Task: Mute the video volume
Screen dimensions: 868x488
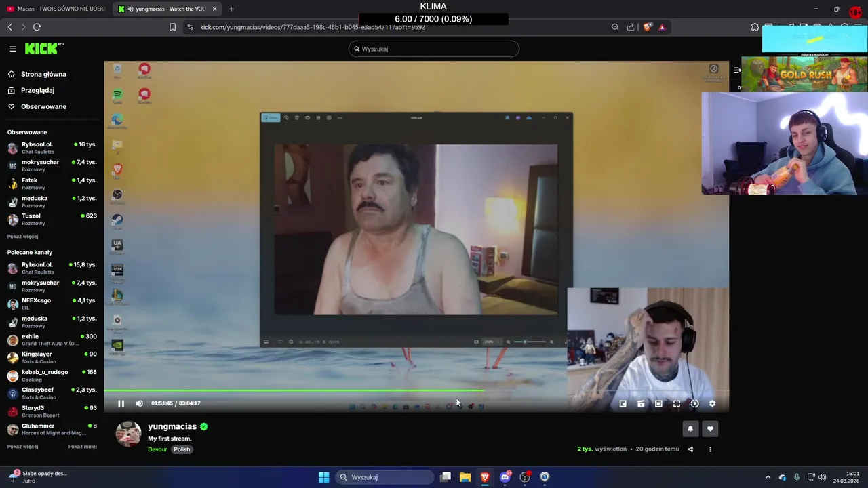Action: pyautogui.click(x=139, y=403)
